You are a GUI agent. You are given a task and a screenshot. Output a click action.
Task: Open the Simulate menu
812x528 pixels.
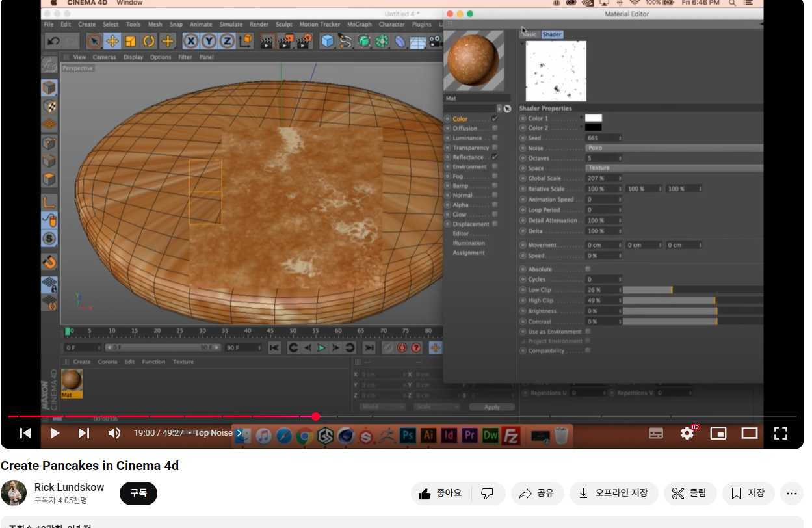coord(231,25)
